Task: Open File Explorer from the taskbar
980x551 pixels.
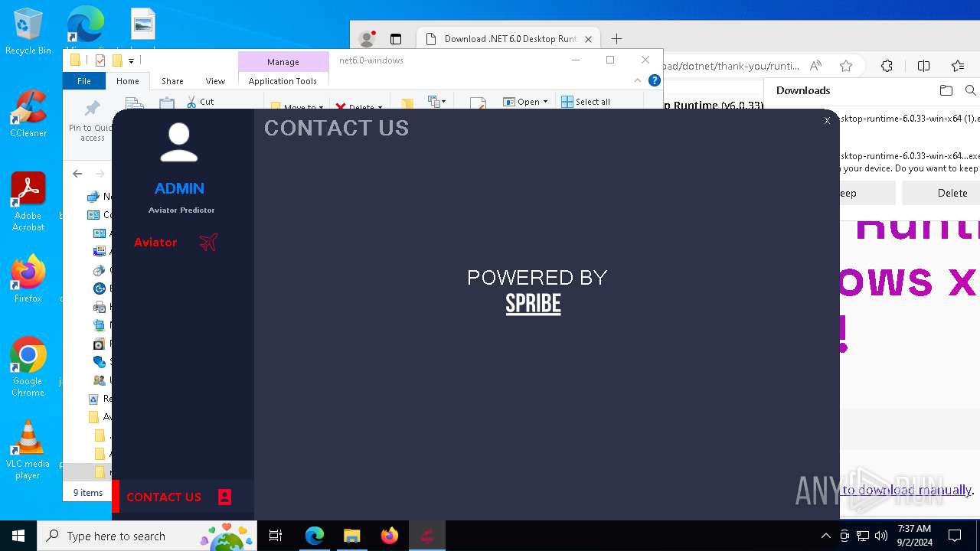Action: (352, 536)
